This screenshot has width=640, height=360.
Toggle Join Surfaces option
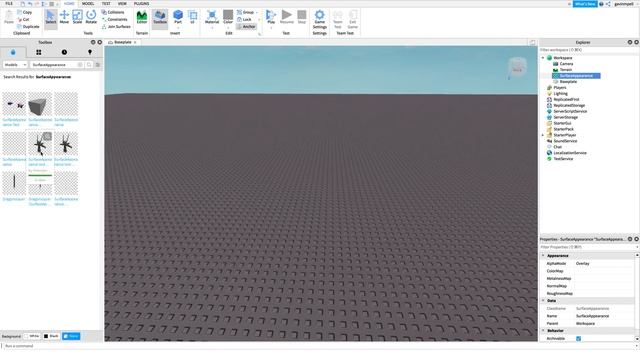pos(116,27)
